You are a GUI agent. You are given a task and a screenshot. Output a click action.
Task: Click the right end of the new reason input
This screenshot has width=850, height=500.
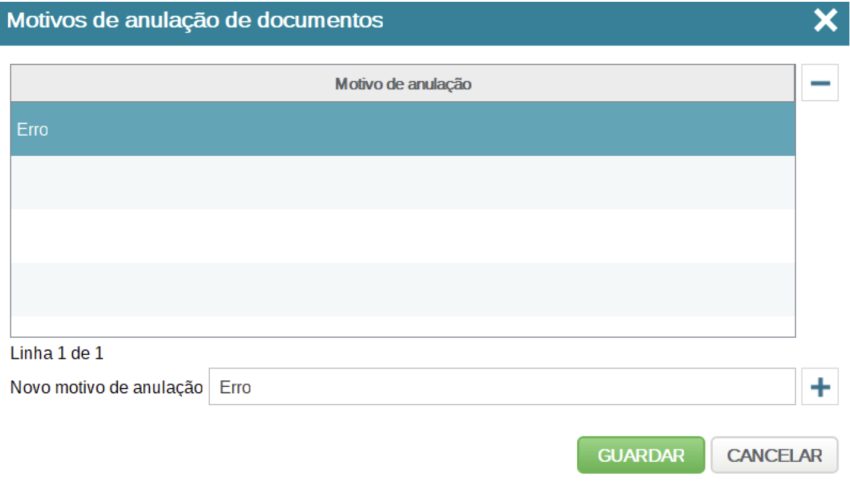[780, 387]
